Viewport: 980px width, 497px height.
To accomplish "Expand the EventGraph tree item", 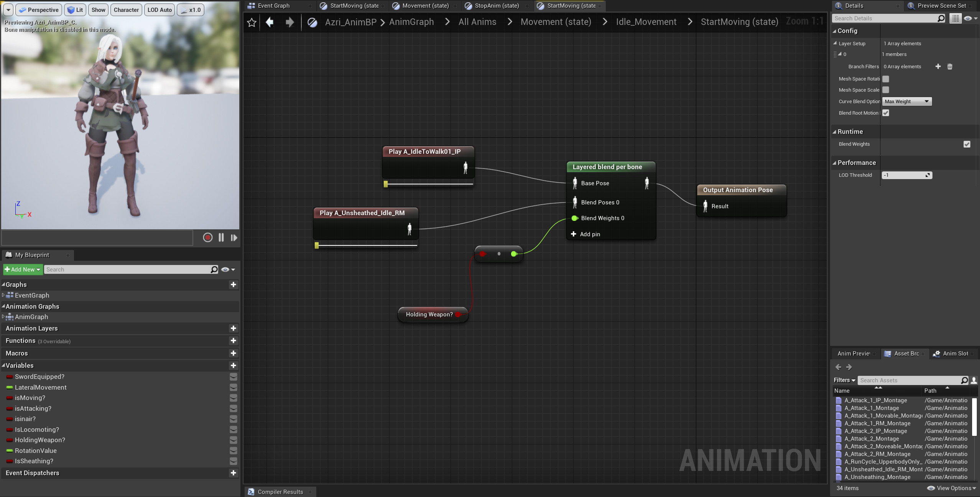I will [3, 295].
